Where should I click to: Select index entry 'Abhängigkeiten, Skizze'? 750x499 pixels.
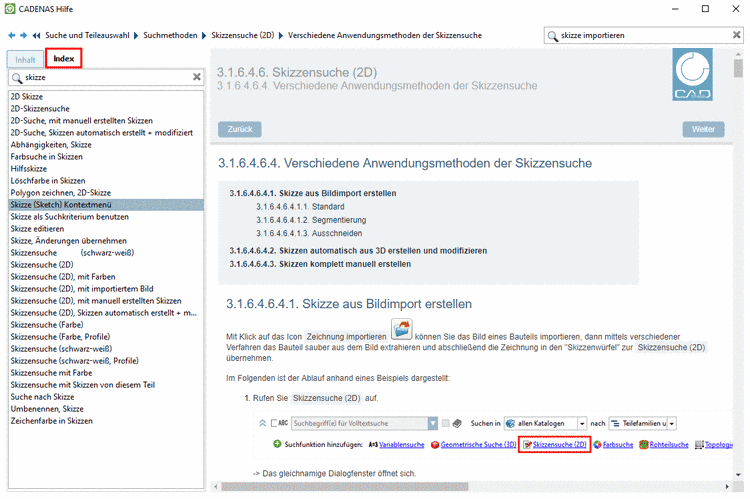pyautogui.click(x=106, y=144)
